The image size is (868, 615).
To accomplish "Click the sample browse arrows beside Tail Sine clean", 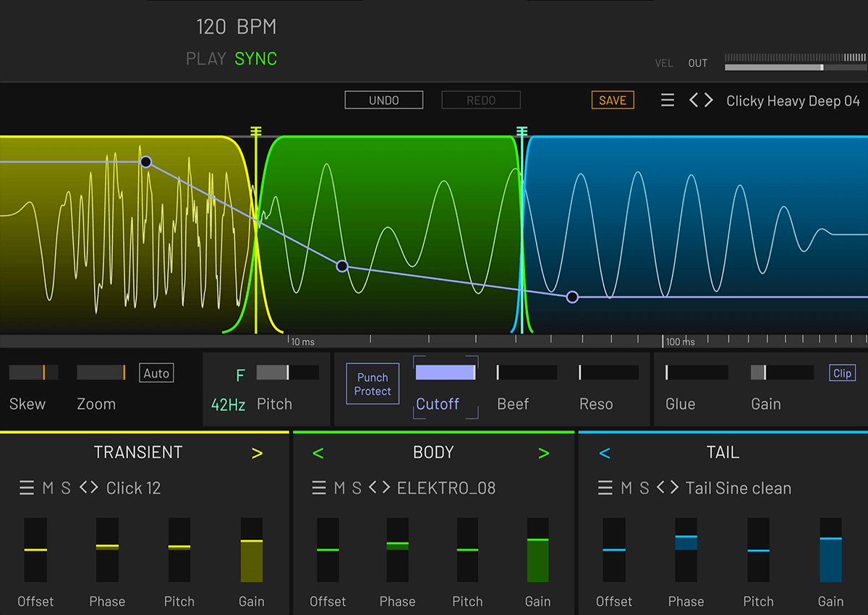I will tap(668, 488).
